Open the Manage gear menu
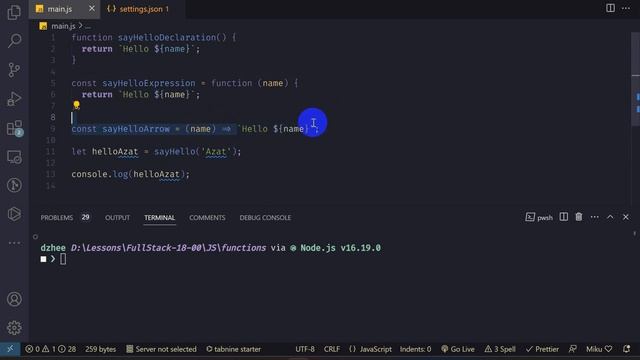 [x=14, y=328]
